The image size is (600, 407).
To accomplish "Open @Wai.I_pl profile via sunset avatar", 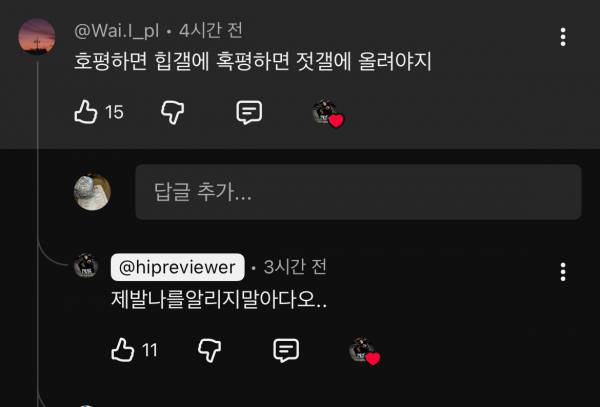I will point(37,37).
